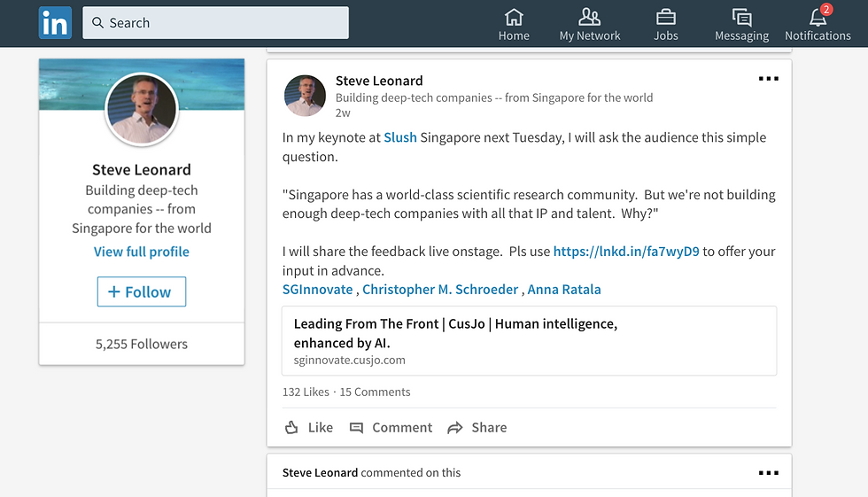Open the lnkd.in/fa7wyD9 link

[x=626, y=252]
